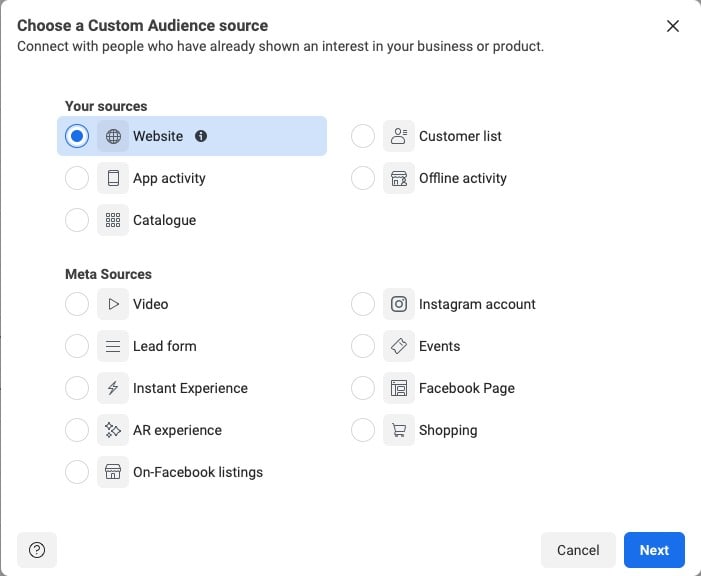Click the info icon beside Website
This screenshot has width=701, height=576.
201,136
